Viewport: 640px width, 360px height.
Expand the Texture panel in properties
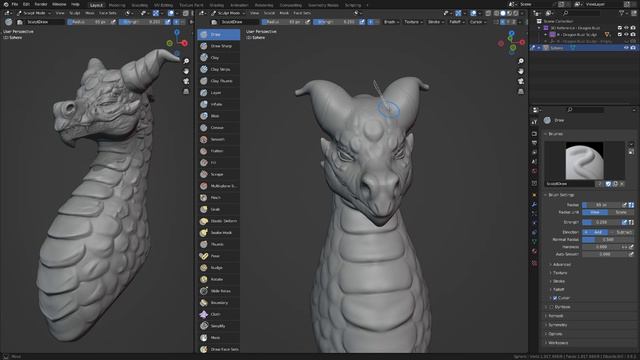(x=560, y=273)
